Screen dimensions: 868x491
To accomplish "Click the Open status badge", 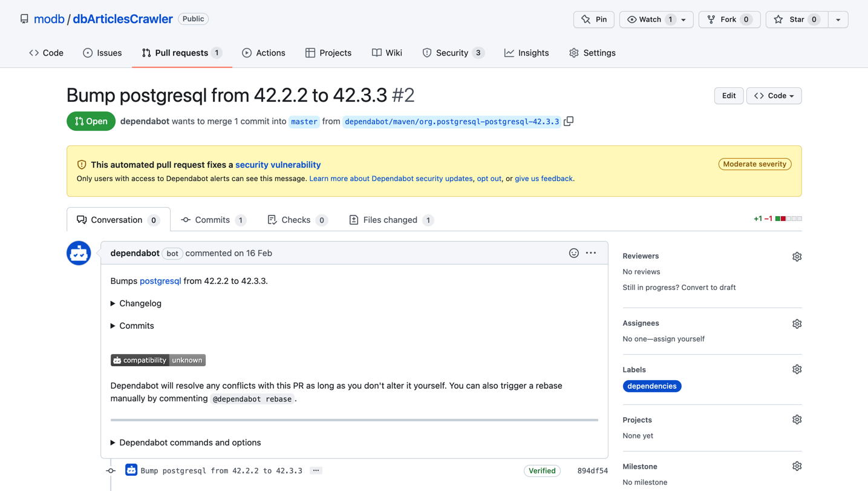I will pos(91,121).
